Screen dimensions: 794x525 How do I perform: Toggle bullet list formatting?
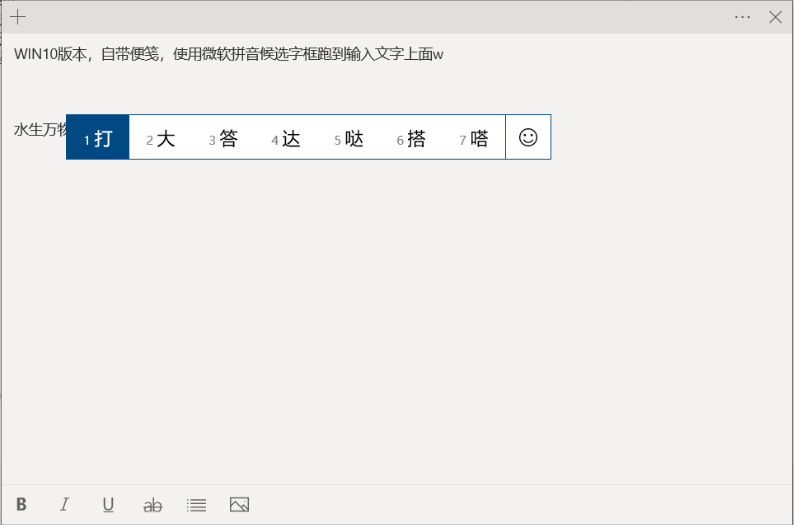point(196,505)
